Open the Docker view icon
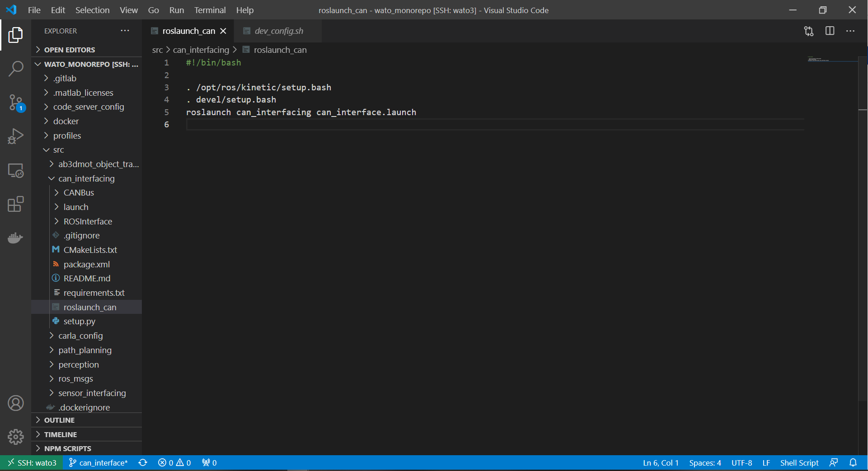 click(x=15, y=238)
